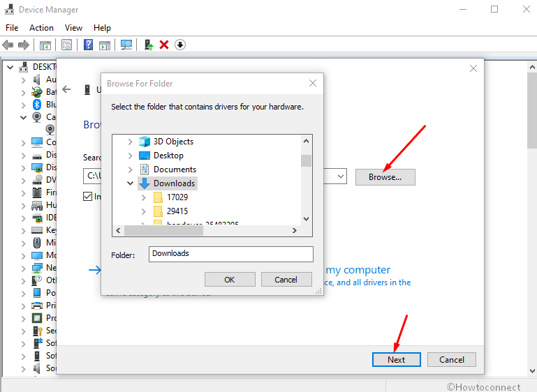Click the blue Downloads arrow icon
The width and height of the screenshot is (537, 392).
tap(145, 183)
